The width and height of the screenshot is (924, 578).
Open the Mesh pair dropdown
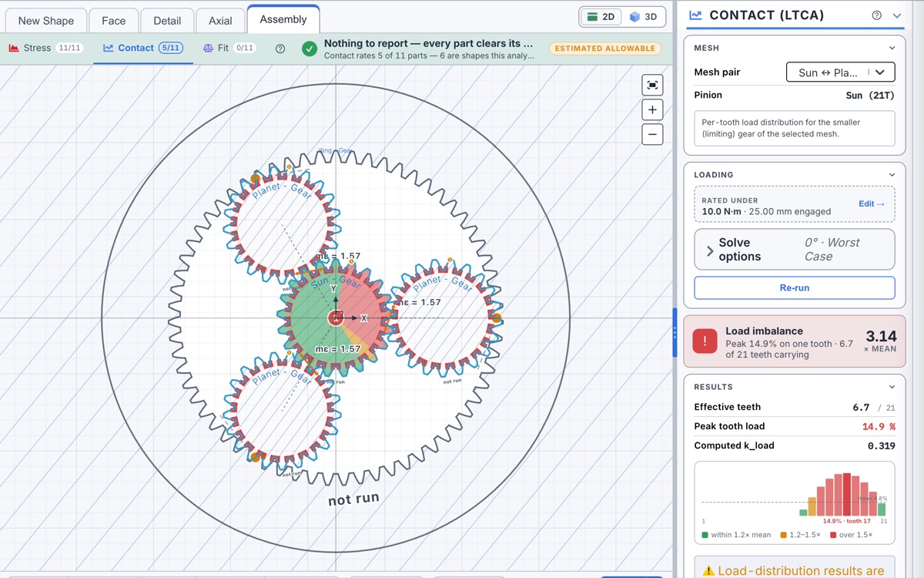click(840, 72)
